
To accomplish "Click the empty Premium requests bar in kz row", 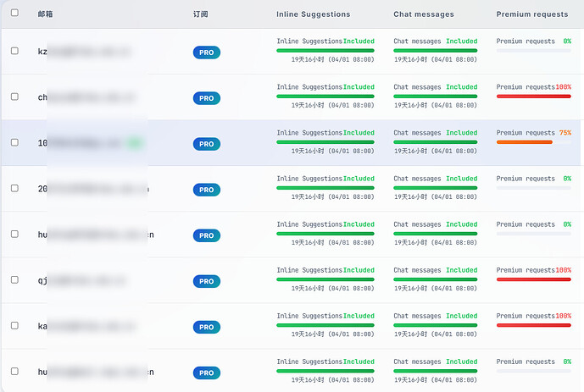I will coord(534,51).
